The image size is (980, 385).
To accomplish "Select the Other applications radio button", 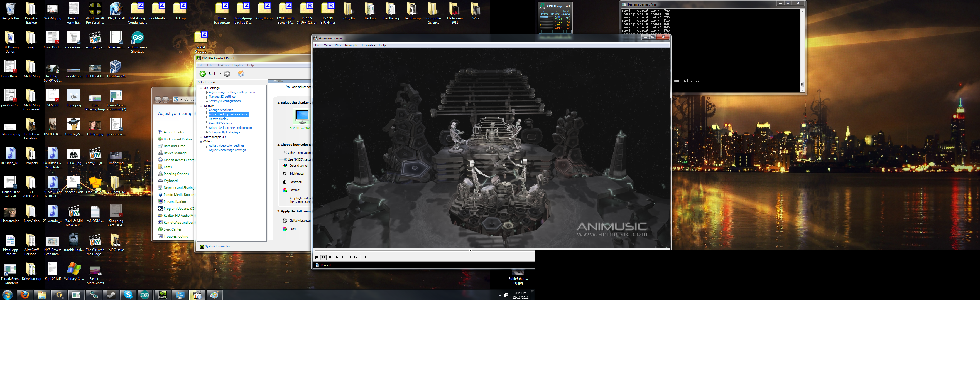I will point(285,153).
